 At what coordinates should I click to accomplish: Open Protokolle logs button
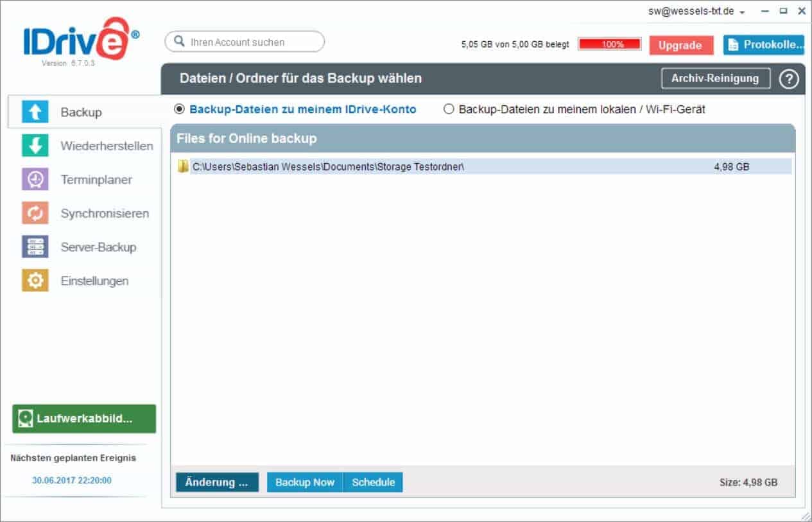764,44
